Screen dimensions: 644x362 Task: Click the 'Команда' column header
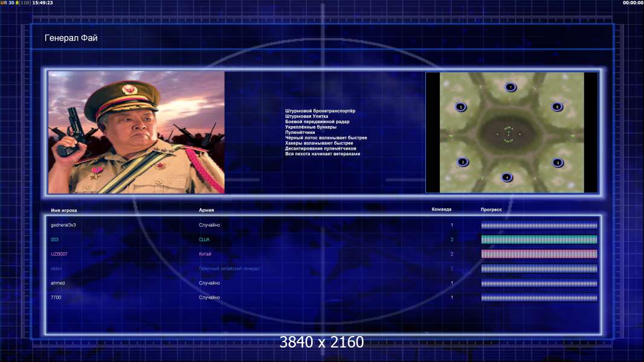442,209
